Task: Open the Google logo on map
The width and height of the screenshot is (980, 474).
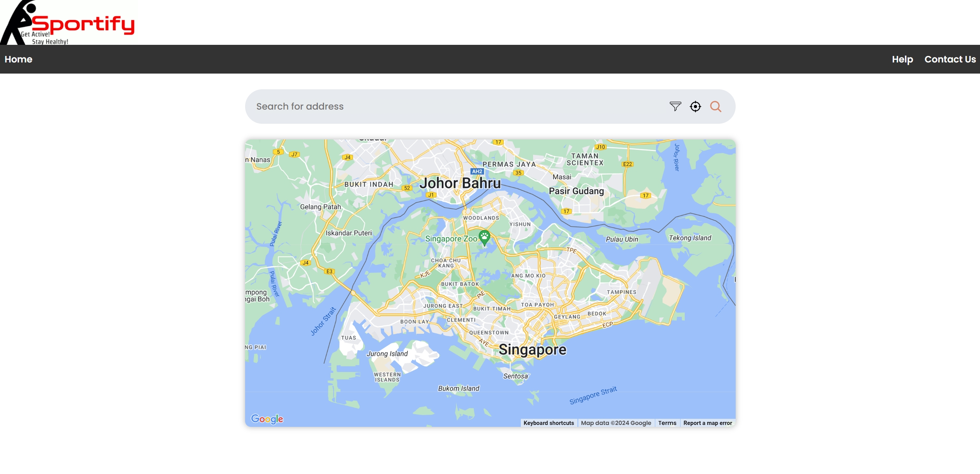Action: (x=267, y=419)
